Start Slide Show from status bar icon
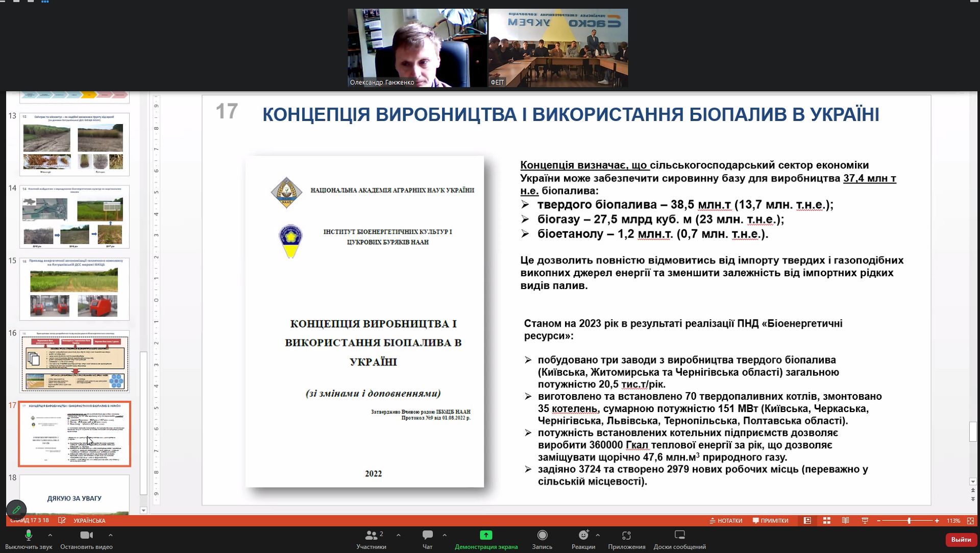This screenshot has width=980, height=553. point(865,521)
